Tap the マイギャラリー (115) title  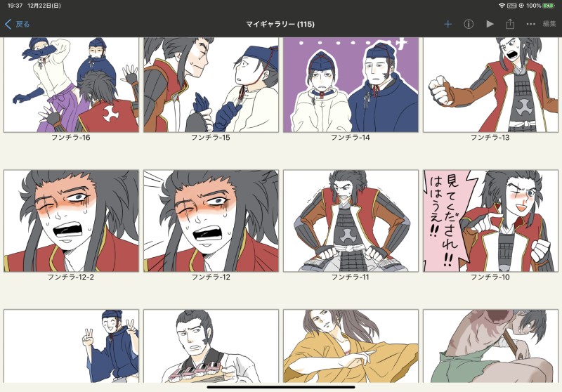(280, 24)
